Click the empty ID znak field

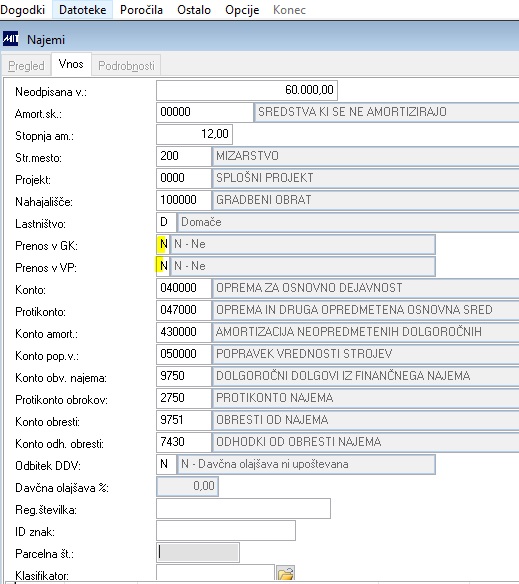pos(226,530)
